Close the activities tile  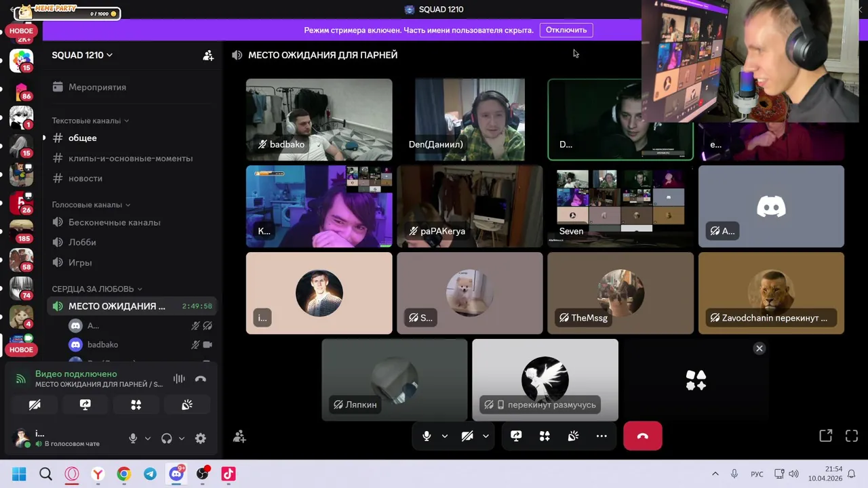(x=759, y=348)
